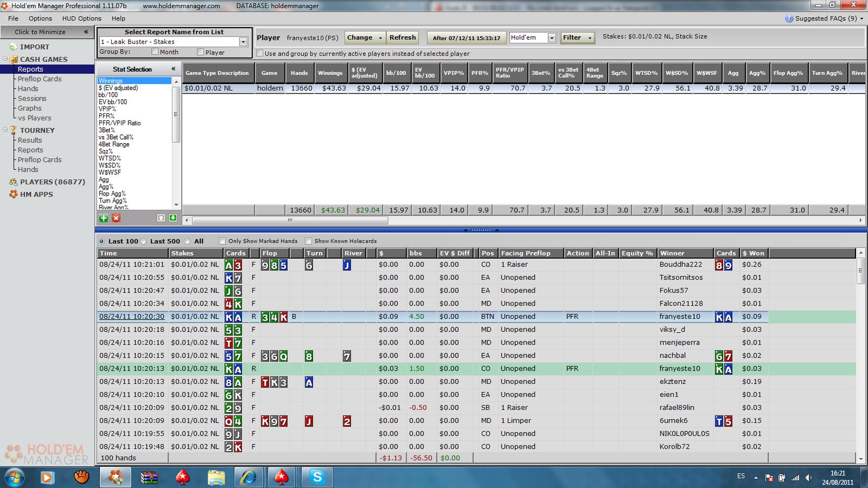This screenshot has height=488, width=868.
Task: Click the Stat Selection list scrollbar thumb
Action: click(x=175, y=114)
